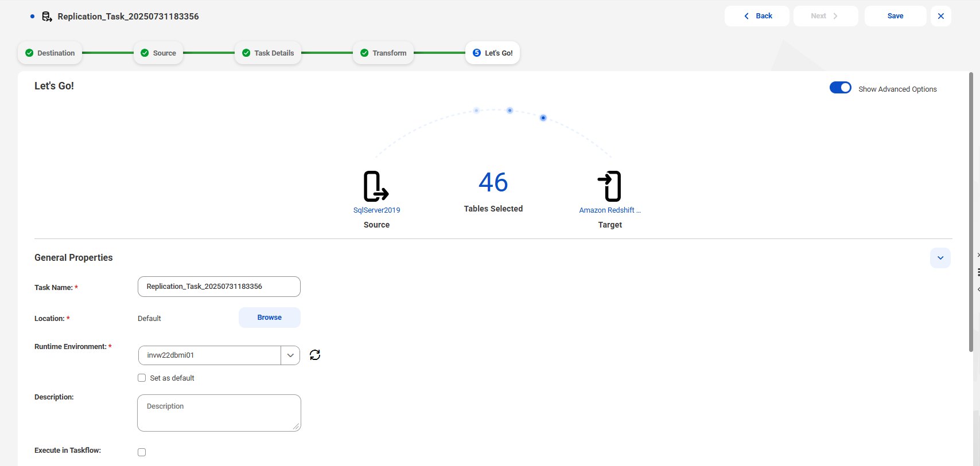Image resolution: width=980 pixels, height=466 pixels.
Task: Click the replication task icon beside the title
Action: (x=47, y=17)
